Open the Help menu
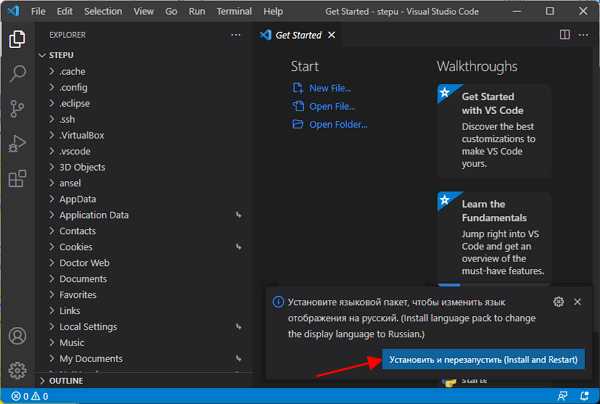 [273, 11]
